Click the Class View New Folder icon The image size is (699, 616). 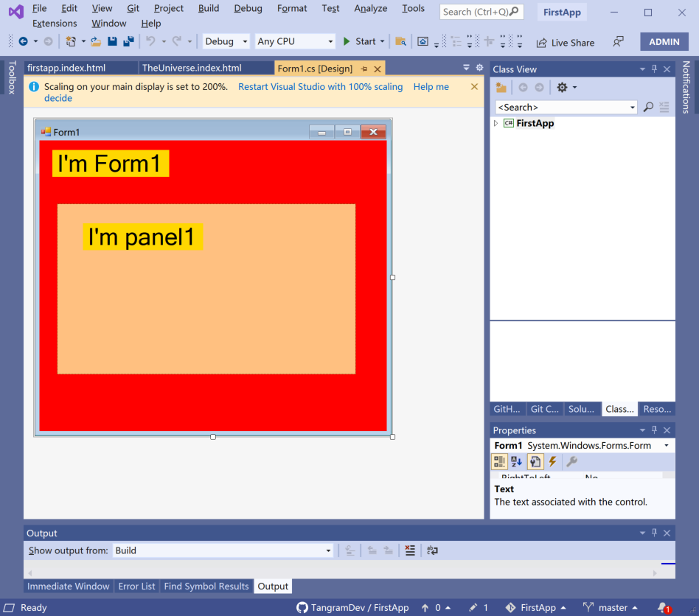coord(501,87)
